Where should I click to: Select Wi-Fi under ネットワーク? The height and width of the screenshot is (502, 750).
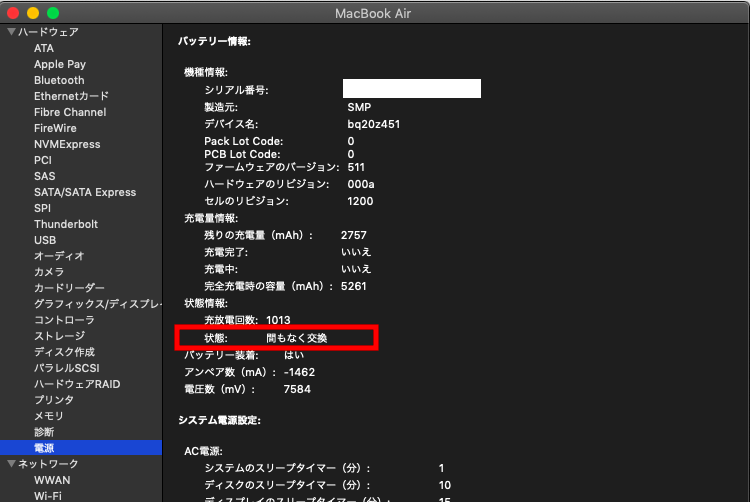tap(48, 496)
